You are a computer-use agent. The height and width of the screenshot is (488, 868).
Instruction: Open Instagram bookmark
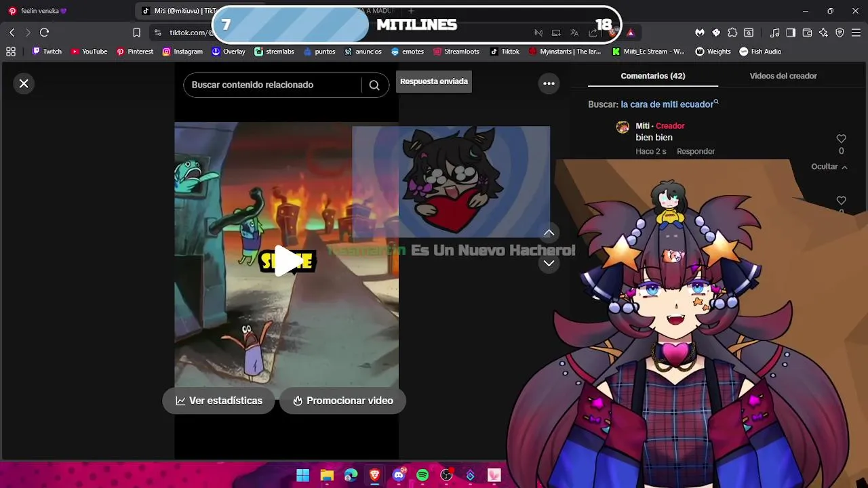(x=182, y=52)
